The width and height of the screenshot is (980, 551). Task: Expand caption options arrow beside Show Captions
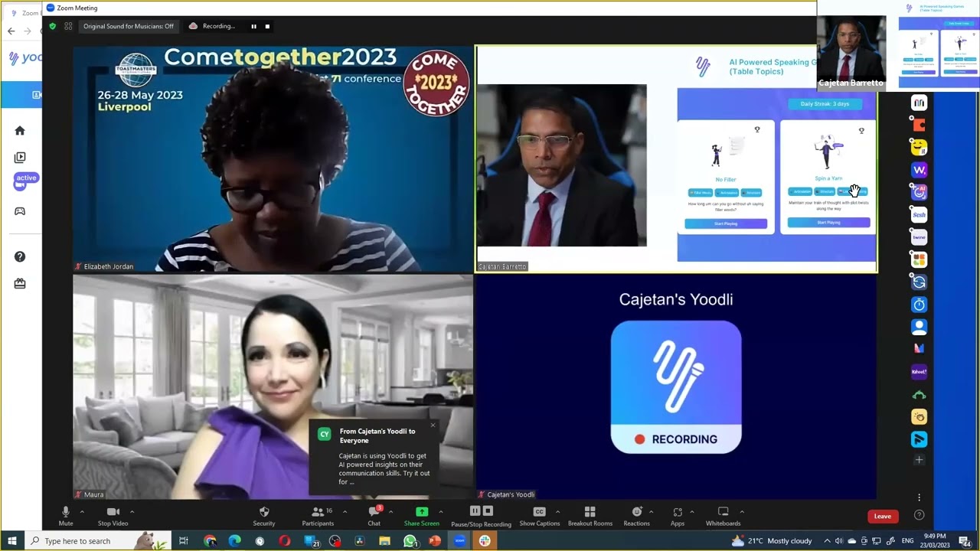[x=557, y=511]
